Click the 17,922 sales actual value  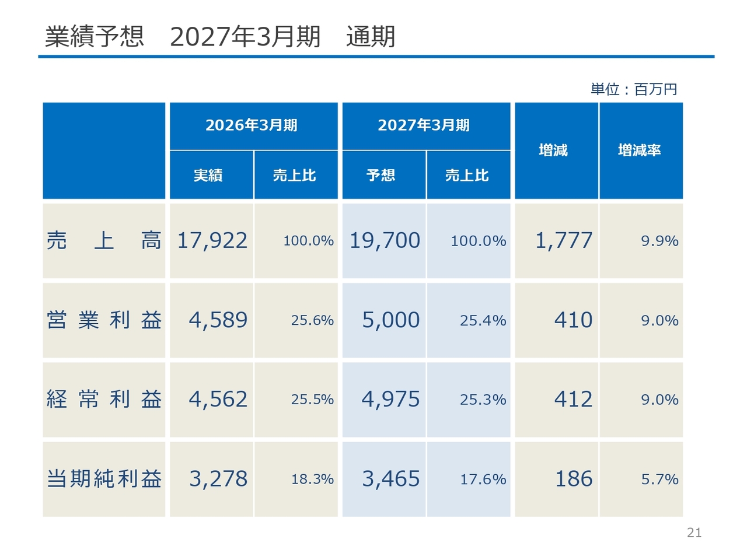click(212, 240)
